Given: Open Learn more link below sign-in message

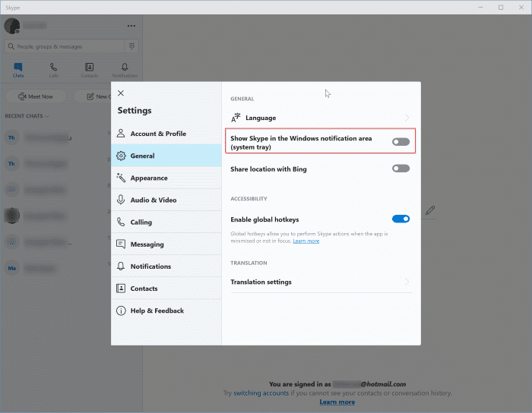Looking at the screenshot, I should coord(337,402).
